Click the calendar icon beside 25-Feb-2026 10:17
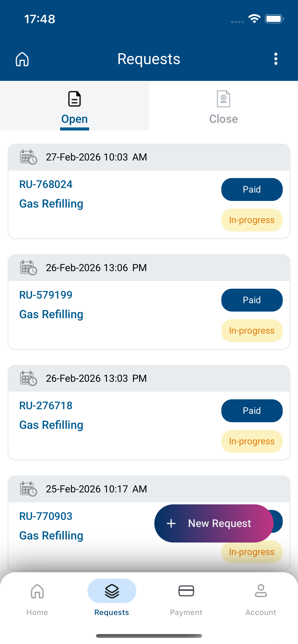The image size is (298, 644). (29, 489)
